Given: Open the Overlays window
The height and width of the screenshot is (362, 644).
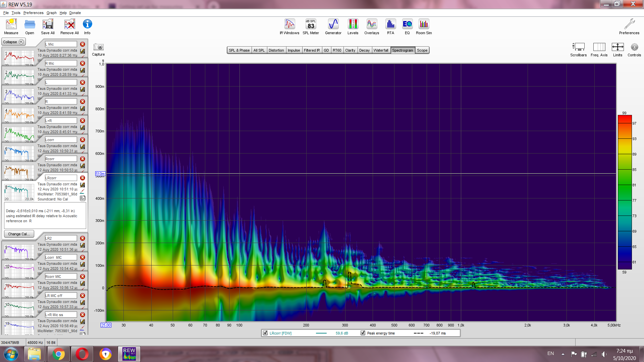Looking at the screenshot, I should pos(372,26).
